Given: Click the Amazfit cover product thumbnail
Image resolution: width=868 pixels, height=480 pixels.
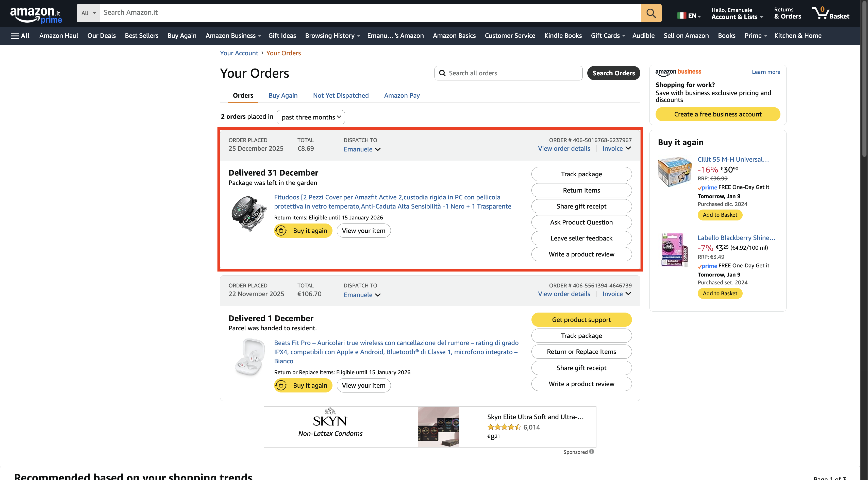Looking at the screenshot, I should coord(249,213).
